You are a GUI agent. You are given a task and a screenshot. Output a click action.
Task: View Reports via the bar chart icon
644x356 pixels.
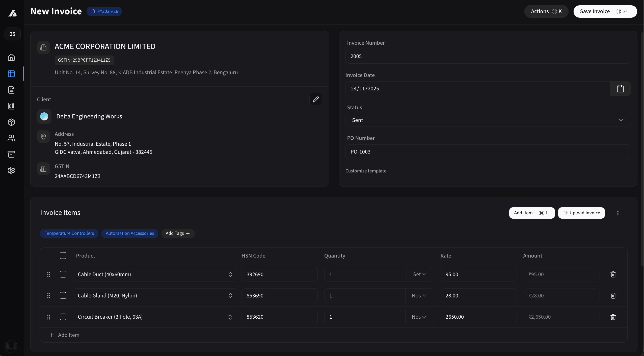tap(11, 106)
